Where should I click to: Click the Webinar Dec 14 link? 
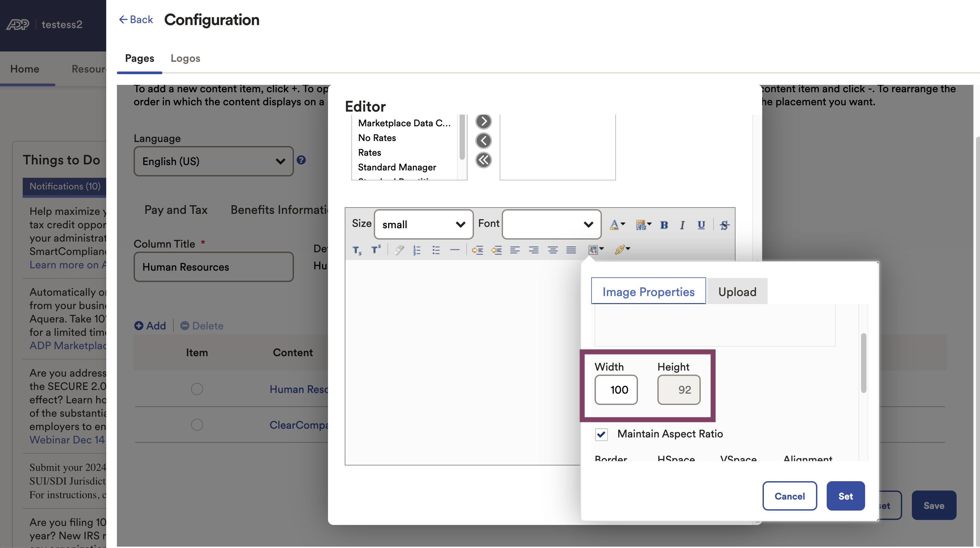(67, 440)
